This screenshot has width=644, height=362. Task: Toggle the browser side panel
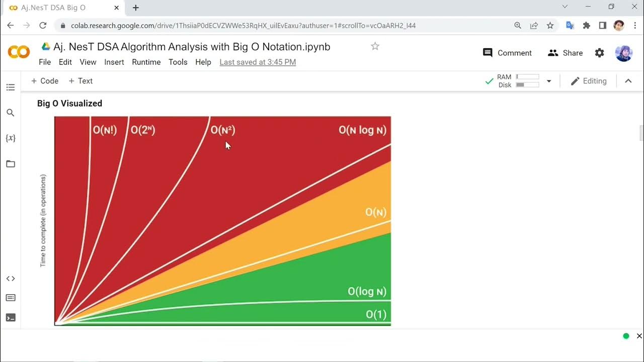pyautogui.click(x=602, y=26)
